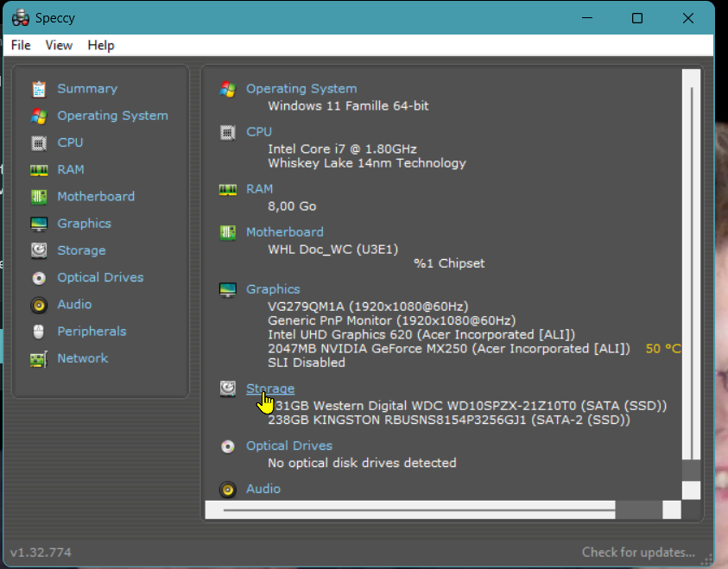Open the View menu
This screenshot has height=569, width=728.
click(59, 45)
